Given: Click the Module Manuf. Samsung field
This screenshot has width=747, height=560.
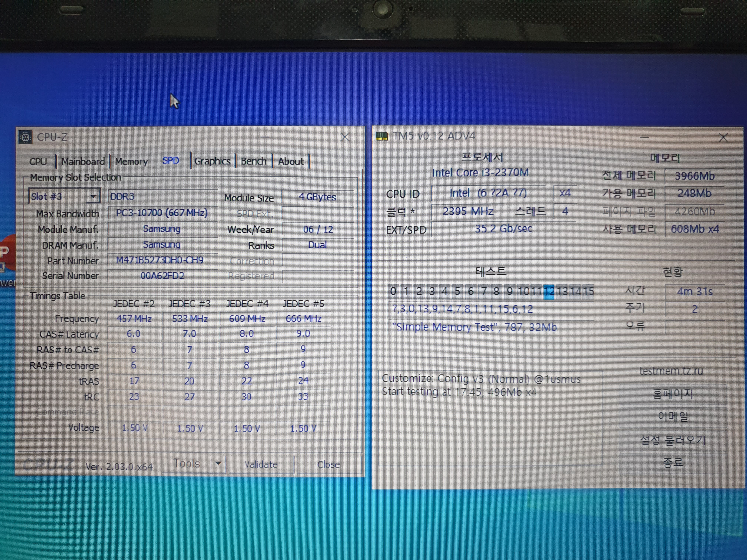Looking at the screenshot, I should coord(163,229).
